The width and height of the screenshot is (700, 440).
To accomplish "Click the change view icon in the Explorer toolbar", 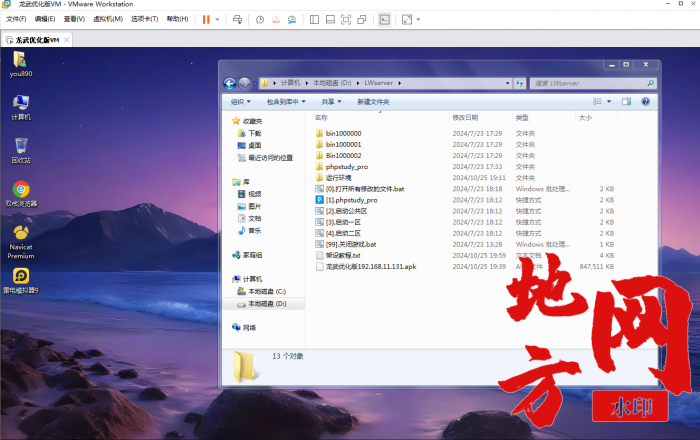I will [597, 102].
